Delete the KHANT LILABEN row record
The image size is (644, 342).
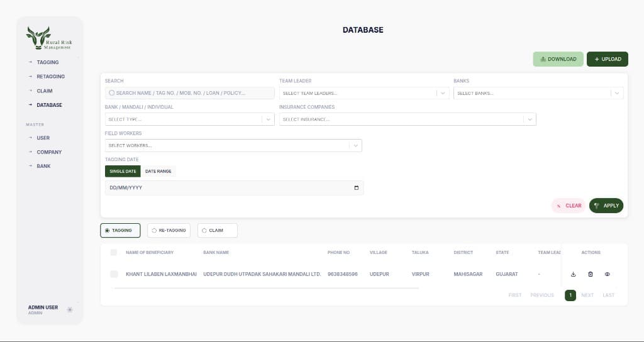(x=590, y=274)
